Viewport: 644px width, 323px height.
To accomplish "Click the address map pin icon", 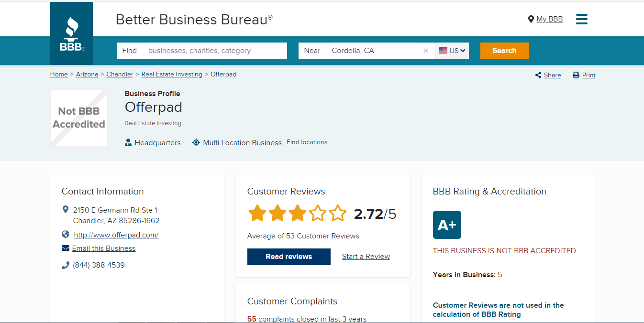I will click(x=66, y=209).
